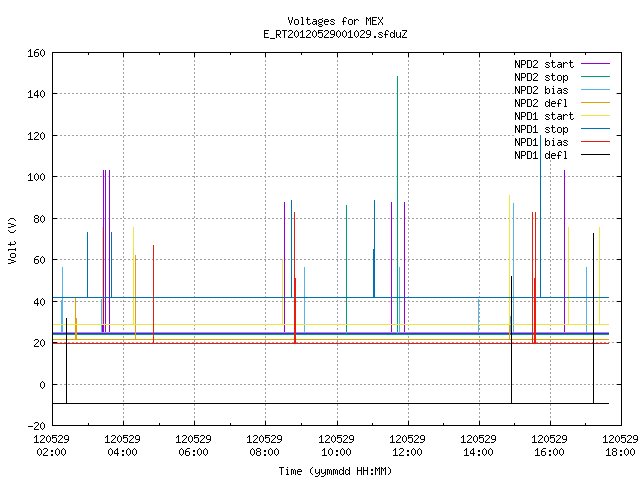The image size is (640, 480).
Task: Click the 'NPD2 start' legend label
Action: coord(544,64)
